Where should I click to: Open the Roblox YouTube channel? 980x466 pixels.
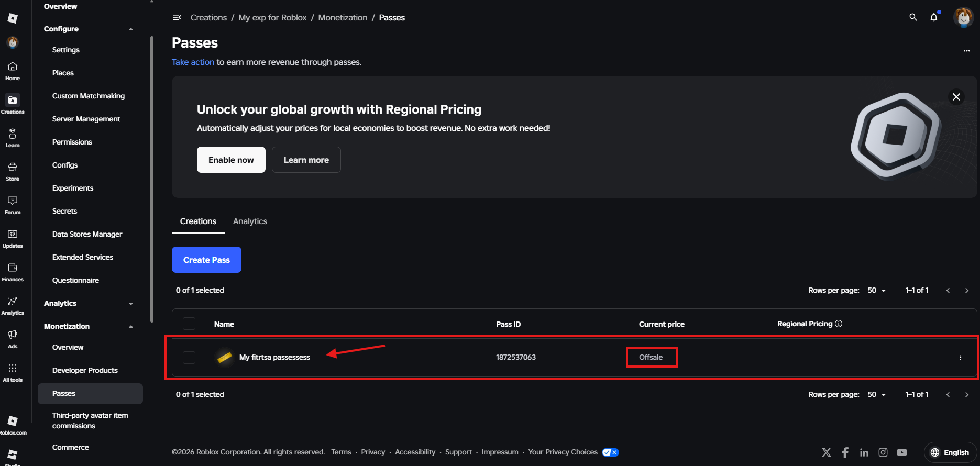tap(902, 452)
